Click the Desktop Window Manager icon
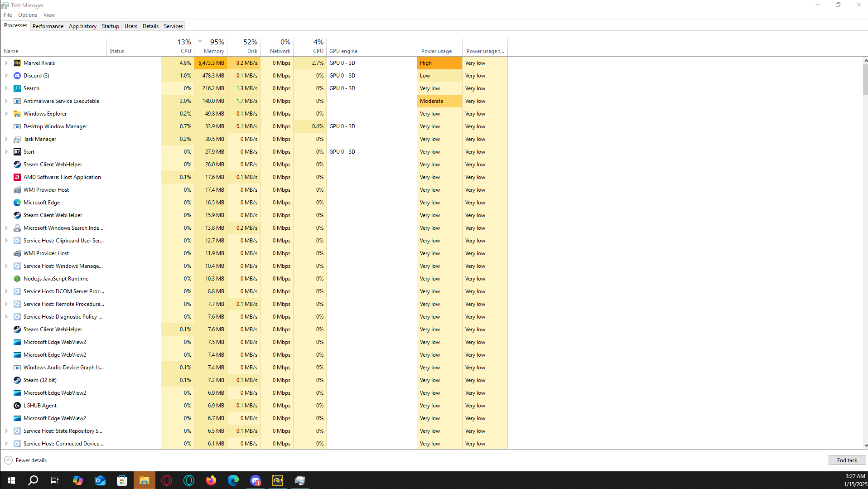Screen dimensions: 868x489 [x=17, y=126]
